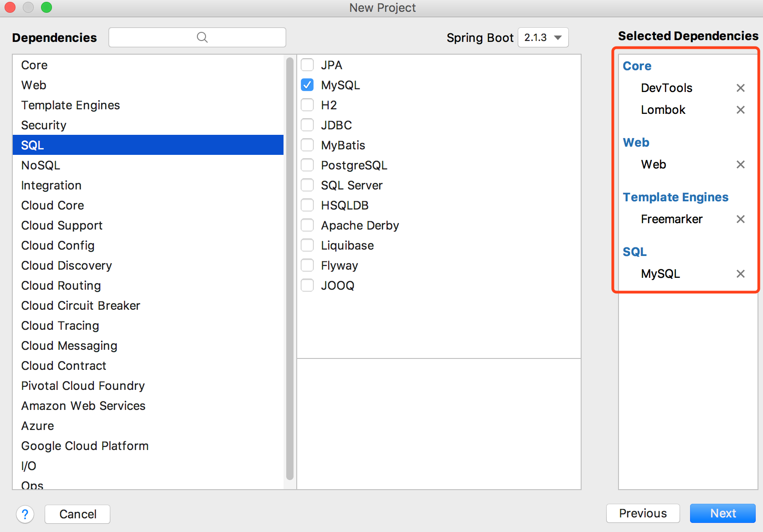Select the NoSQL category
Image resolution: width=763 pixels, height=532 pixels.
click(x=41, y=165)
